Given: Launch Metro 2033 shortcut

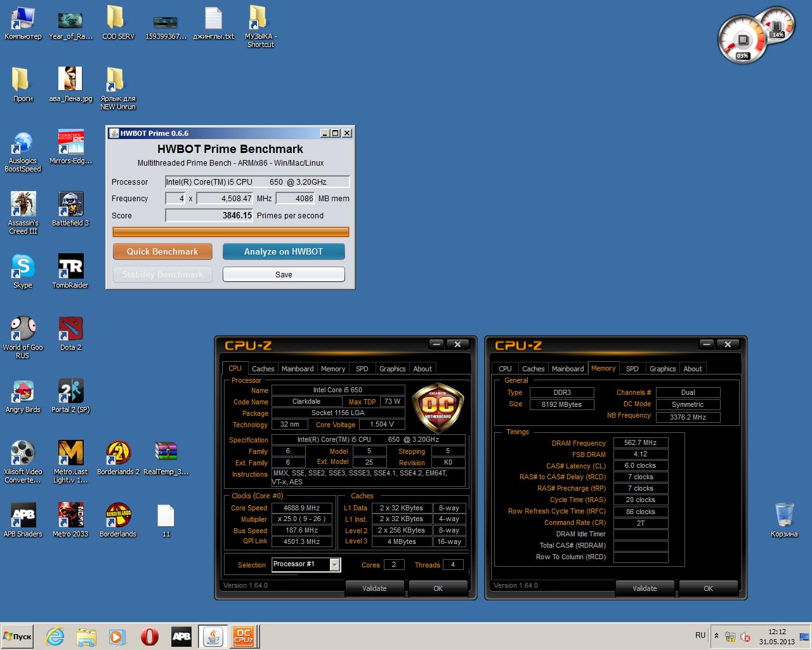Looking at the screenshot, I should 70,521.
